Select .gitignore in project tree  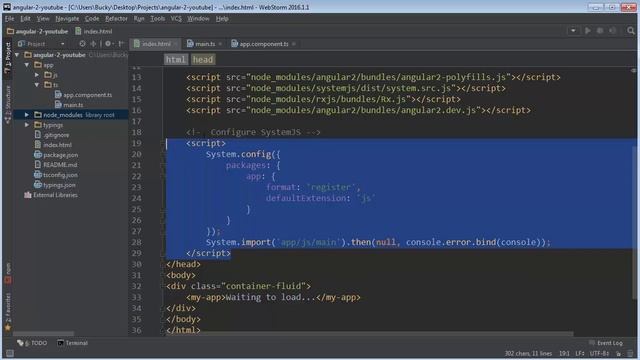52,135
